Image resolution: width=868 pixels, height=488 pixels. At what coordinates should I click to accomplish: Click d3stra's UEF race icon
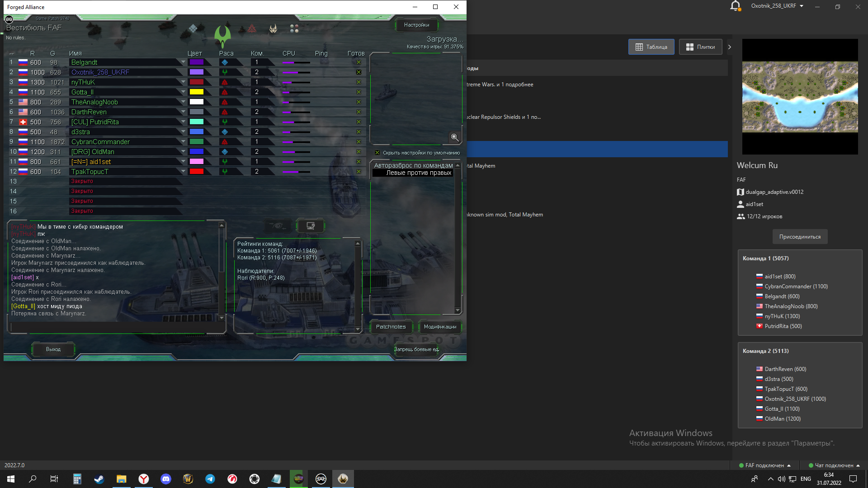point(225,132)
